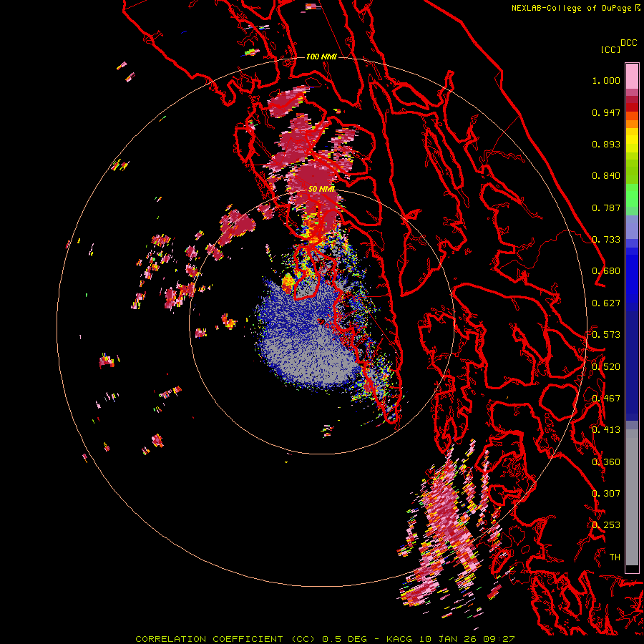Click the 0.627 scale value

[x=606, y=303]
